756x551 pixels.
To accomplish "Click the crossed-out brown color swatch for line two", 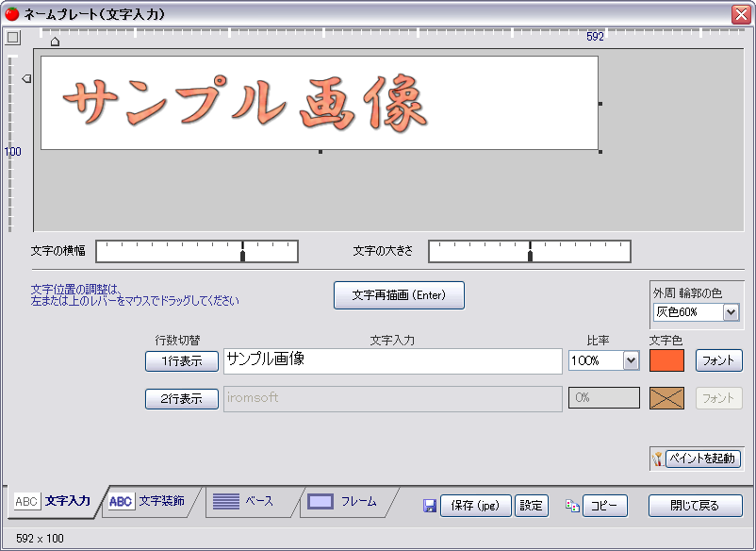I will tap(666, 398).
